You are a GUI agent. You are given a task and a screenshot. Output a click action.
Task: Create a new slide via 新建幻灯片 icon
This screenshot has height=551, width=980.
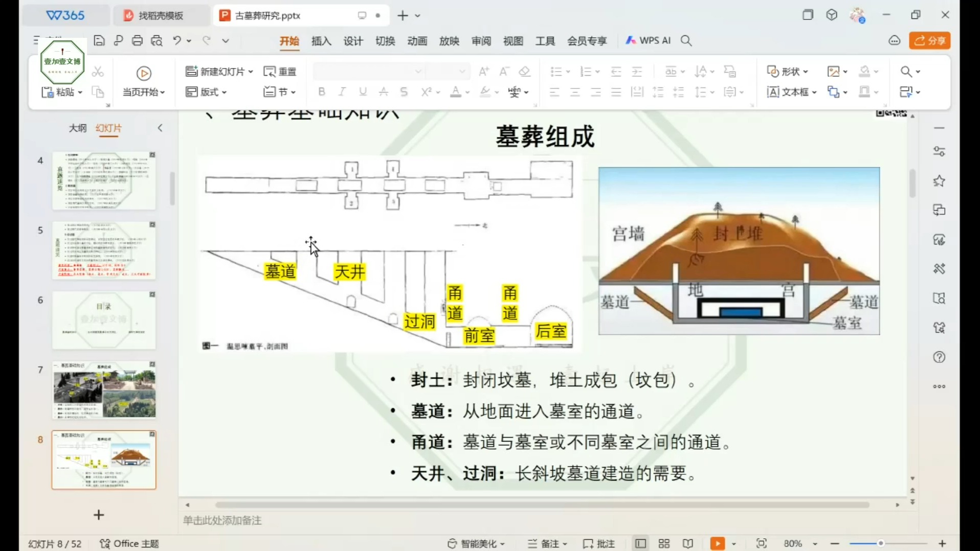[x=191, y=72]
